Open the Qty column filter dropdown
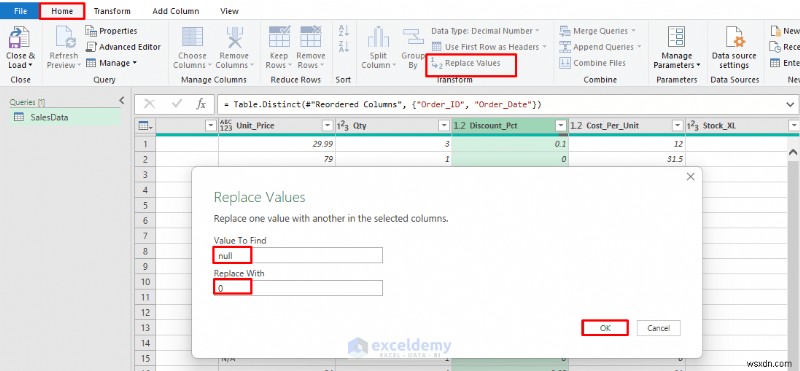Image resolution: width=800 pixels, height=371 pixels. (x=444, y=126)
